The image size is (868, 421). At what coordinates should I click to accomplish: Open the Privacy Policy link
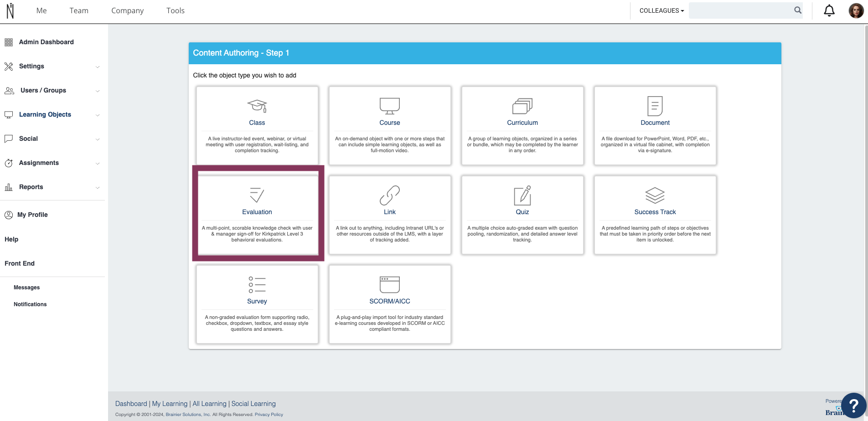coord(269,415)
